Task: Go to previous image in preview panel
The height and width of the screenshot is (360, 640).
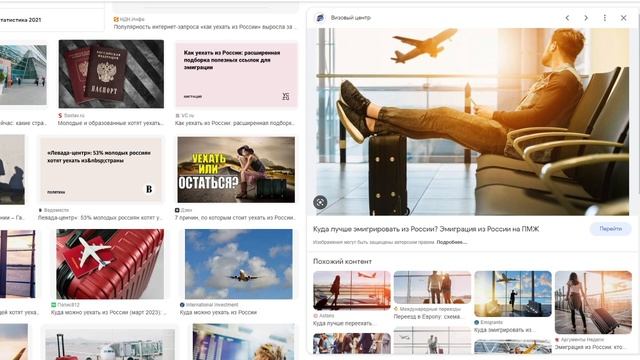Action: point(567,18)
